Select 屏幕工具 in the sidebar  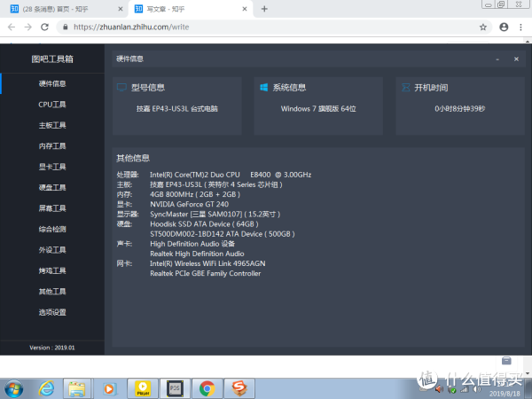52,208
